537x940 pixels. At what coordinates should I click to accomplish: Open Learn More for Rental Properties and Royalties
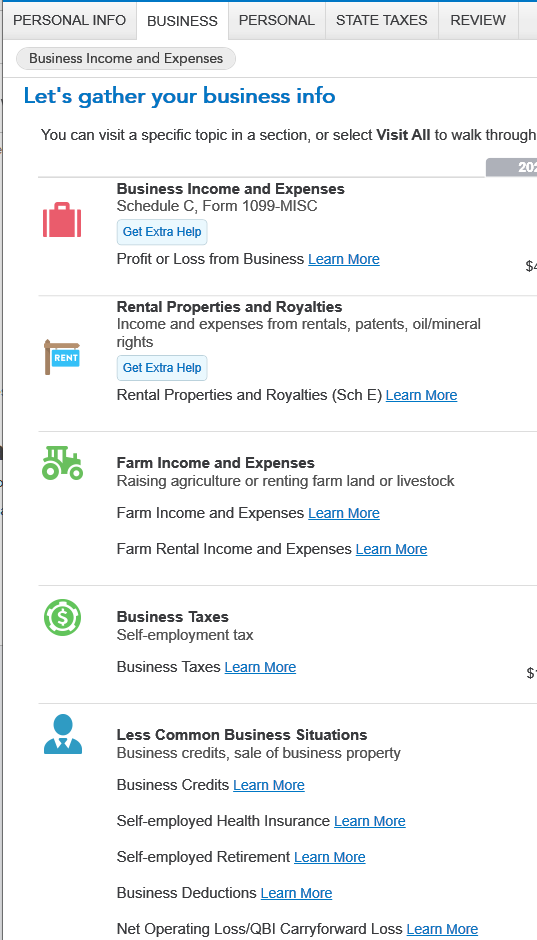pyautogui.click(x=421, y=395)
